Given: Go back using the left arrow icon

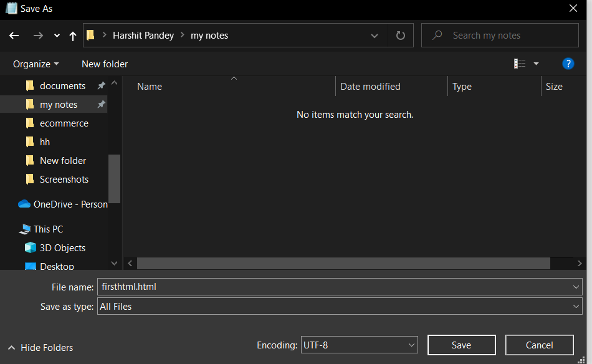Looking at the screenshot, I should point(14,36).
